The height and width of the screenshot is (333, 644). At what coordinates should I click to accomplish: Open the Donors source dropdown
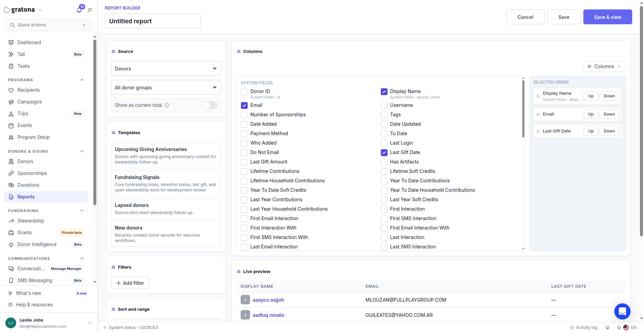pyautogui.click(x=166, y=68)
